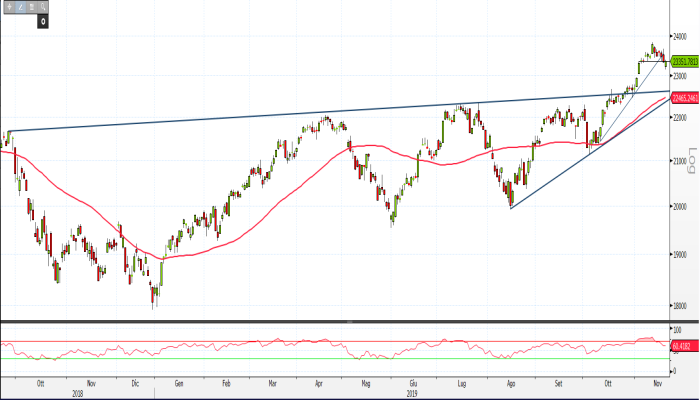Screen dimensions: 700x400
Task: Click the black "0" counter badge
Action: coord(42,20)
